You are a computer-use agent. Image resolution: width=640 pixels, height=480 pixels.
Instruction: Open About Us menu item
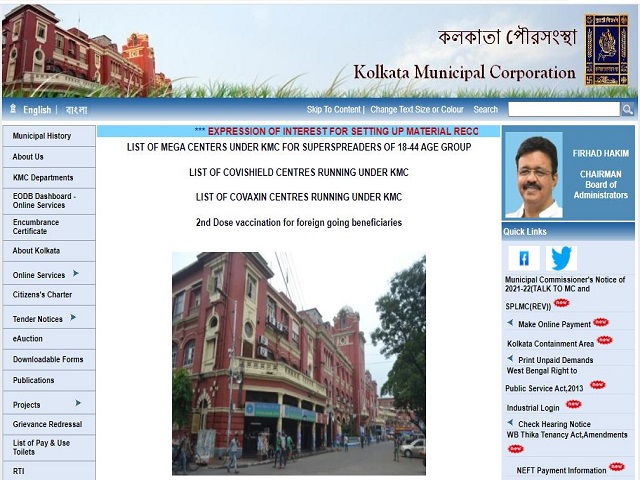tap(49, 157)
